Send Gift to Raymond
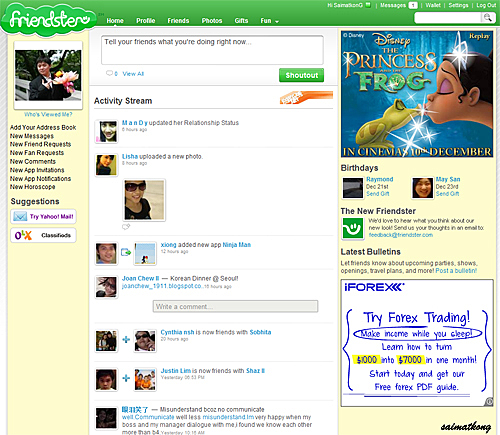 [x=378, y=194]
